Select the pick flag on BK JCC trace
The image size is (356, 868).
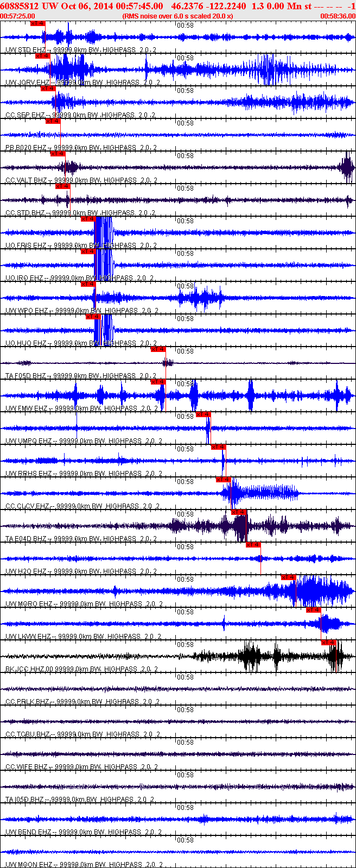click(x=329, y=643)
